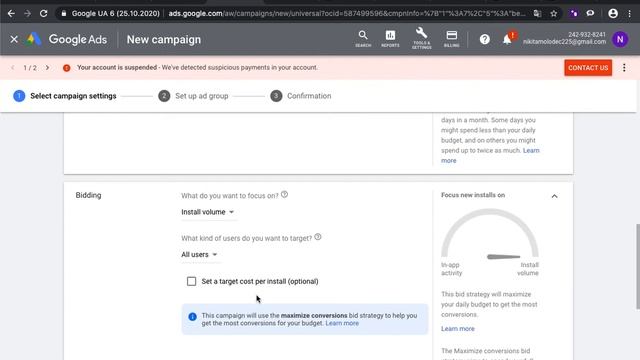Open the Install volume dropdown
The height and width of the screenshot is (360, 640).
pos(208,212)
